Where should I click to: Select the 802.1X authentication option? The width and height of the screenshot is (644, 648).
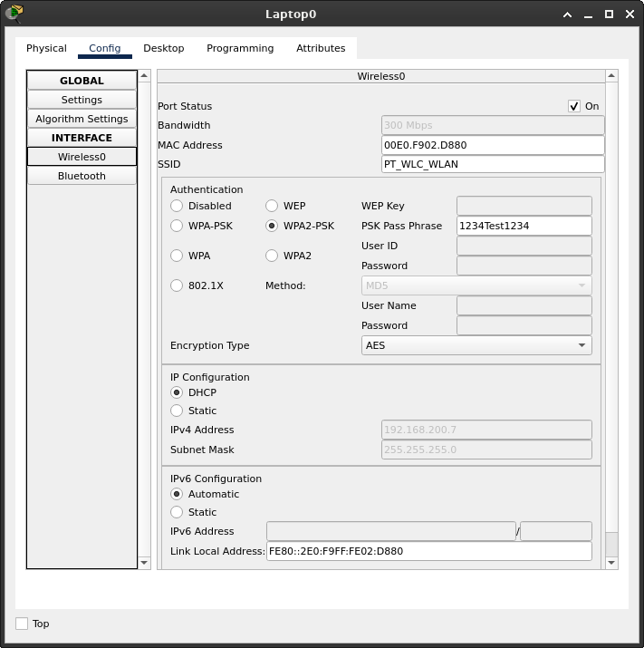pyautogui.click(x=177, y=285)
